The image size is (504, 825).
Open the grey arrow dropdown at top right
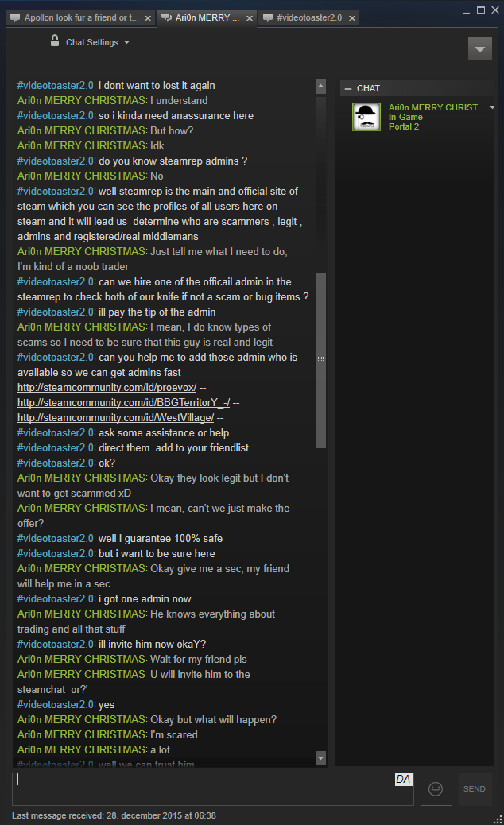click(480, 49)
